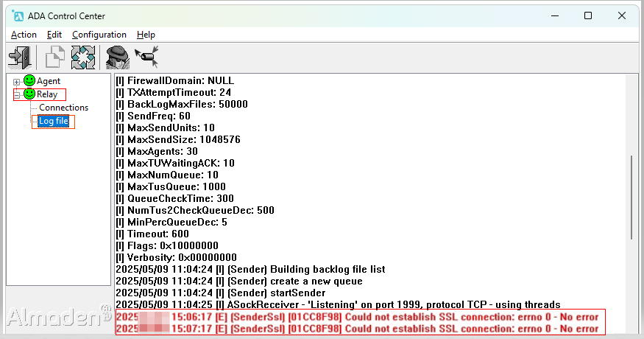Click the green smiley next to Agent

pos(29,80)
